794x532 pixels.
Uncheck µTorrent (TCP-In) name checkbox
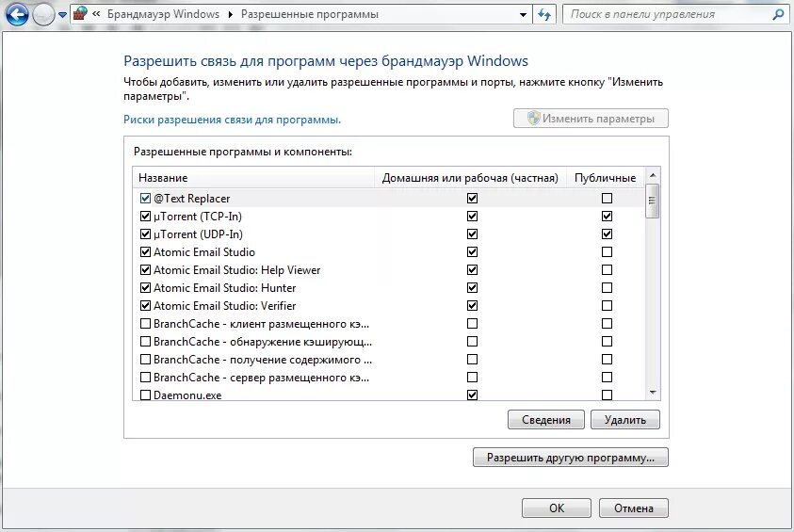145,217
